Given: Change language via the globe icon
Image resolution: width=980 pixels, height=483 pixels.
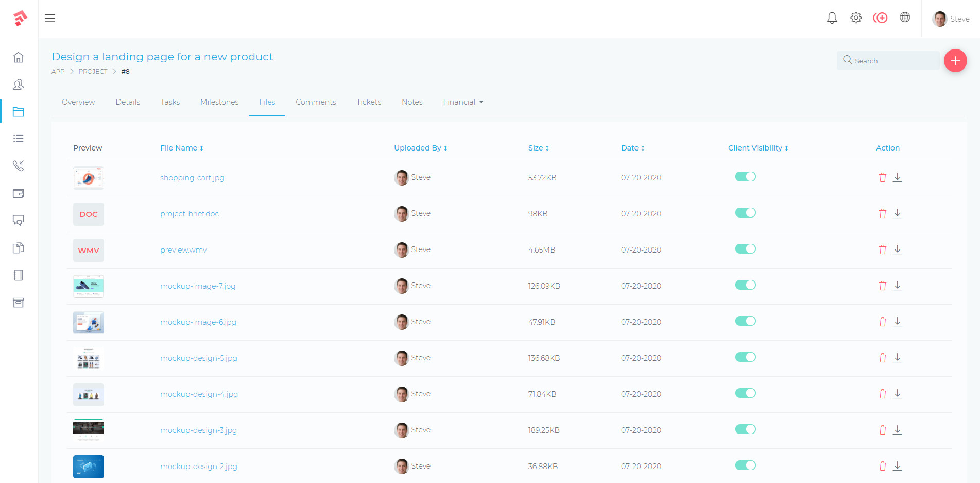Looking at the screenshot, I should click(x=905, y=18).
